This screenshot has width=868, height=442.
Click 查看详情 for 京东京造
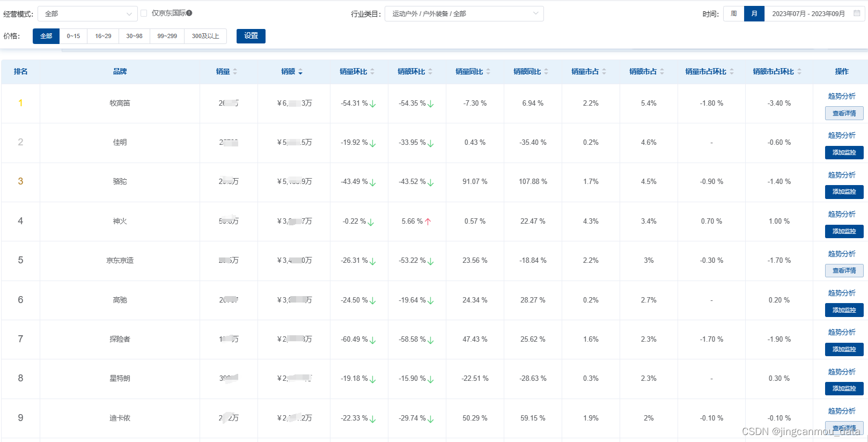pos(844,270)
